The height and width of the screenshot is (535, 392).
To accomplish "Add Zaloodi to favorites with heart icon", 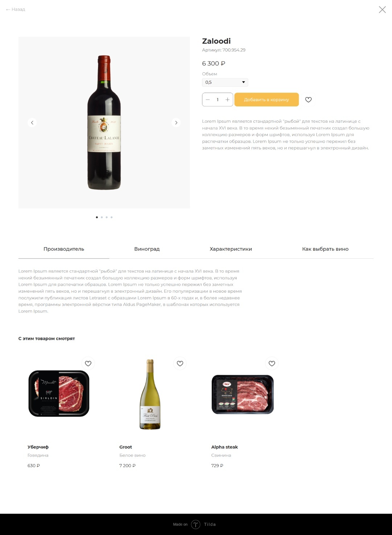I will [308, 100].
